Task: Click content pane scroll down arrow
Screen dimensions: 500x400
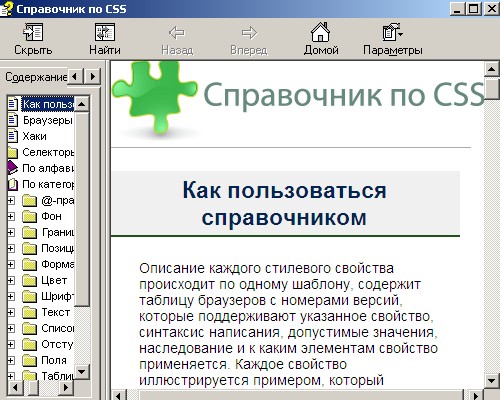Action: pos(492,380)
